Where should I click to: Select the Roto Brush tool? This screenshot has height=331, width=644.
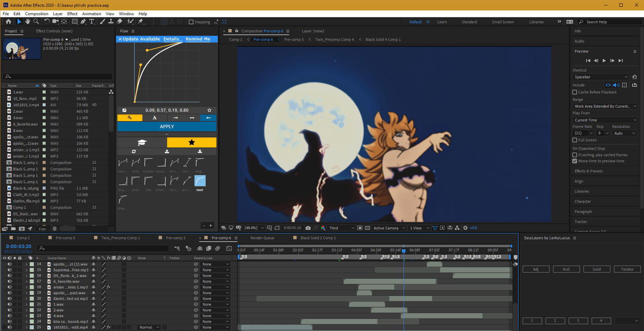[130, 21]
